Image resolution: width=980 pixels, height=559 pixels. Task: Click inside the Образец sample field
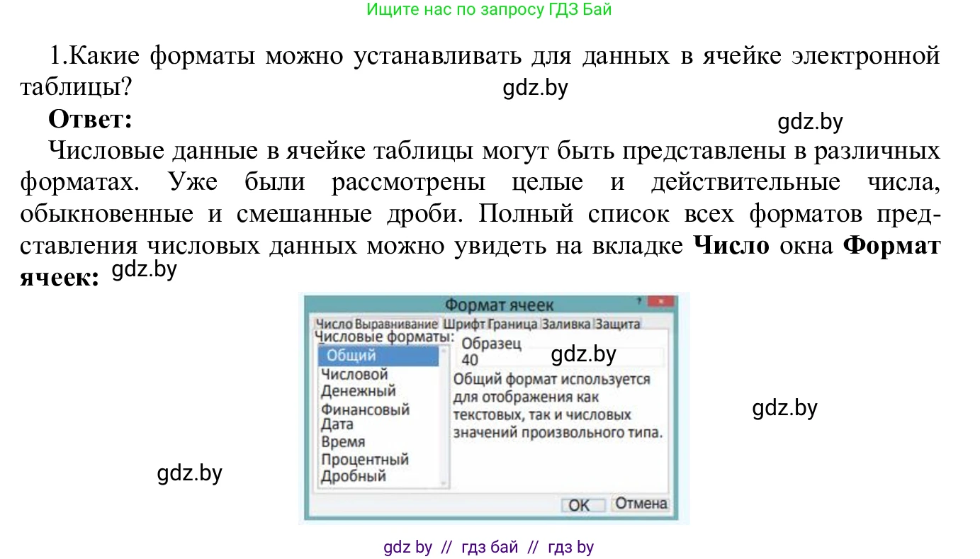560,356
